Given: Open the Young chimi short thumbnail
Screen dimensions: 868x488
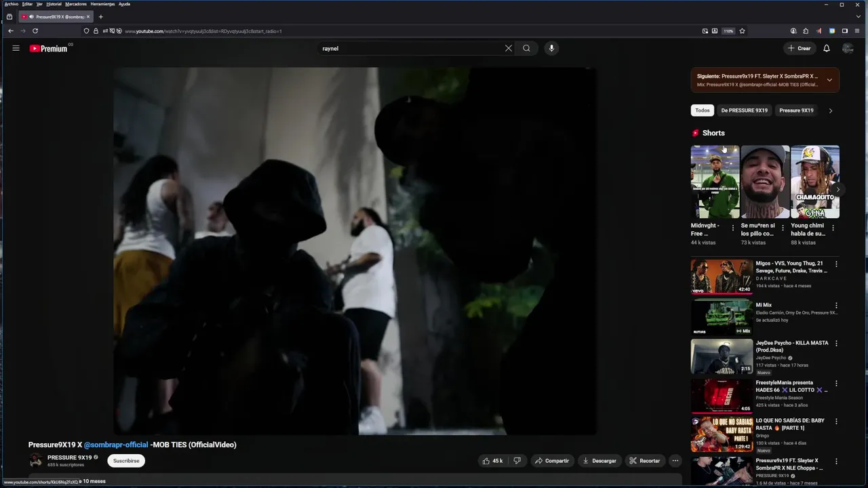Looking at the screenshot, I should [815, 182].
